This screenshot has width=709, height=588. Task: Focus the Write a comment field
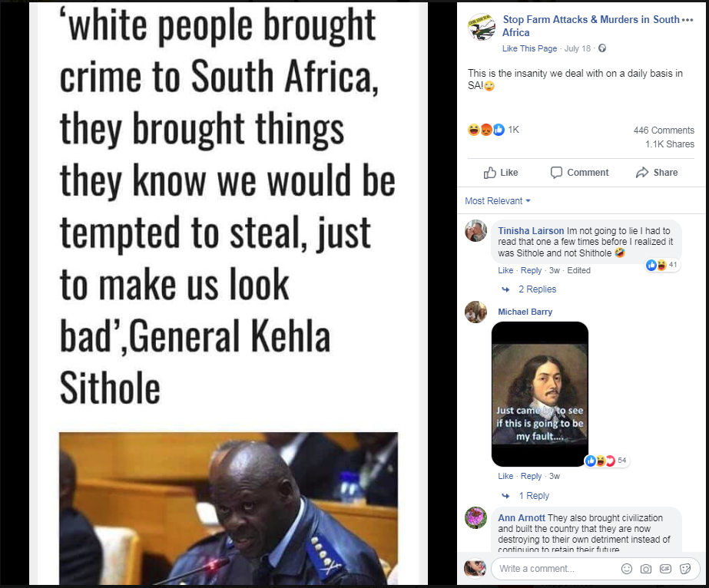click(x=557, y=569)
